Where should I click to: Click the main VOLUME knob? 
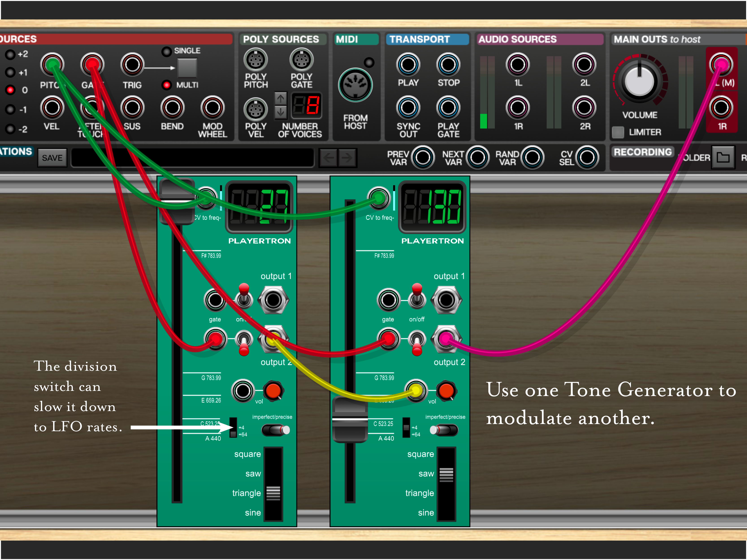coord(639,81)
